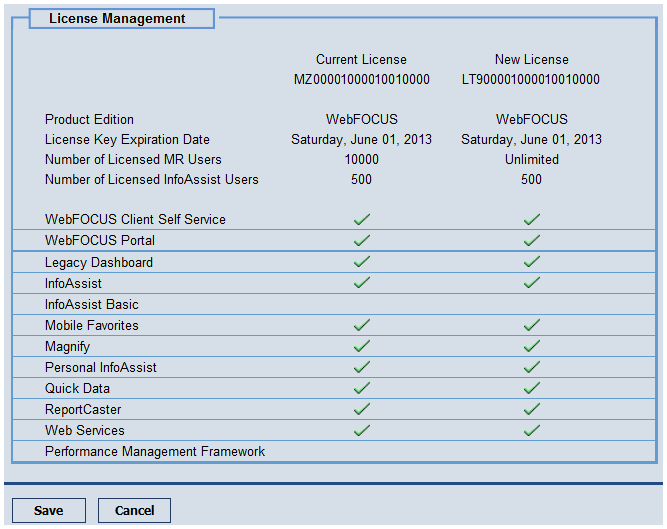Click Number of Licensed MR Users label
The height and width of the screenshot is (529, 667).
[x=133, y=159]
